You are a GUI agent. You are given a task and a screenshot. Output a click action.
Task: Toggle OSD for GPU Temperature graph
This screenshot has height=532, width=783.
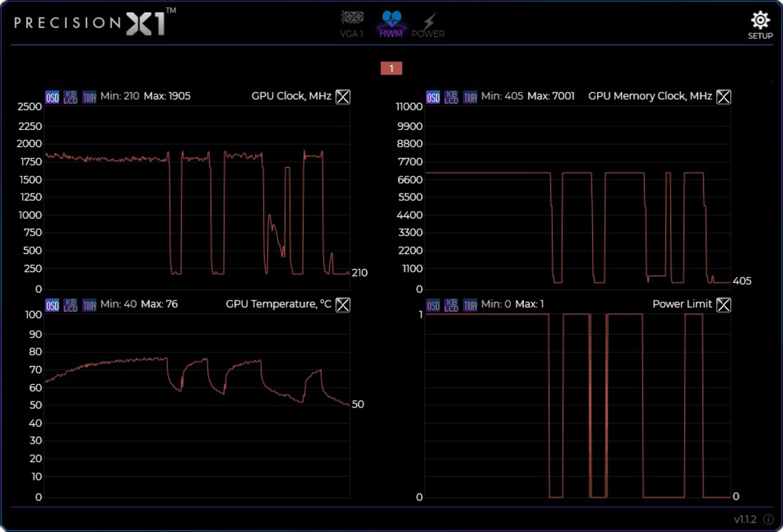(52, 305)
